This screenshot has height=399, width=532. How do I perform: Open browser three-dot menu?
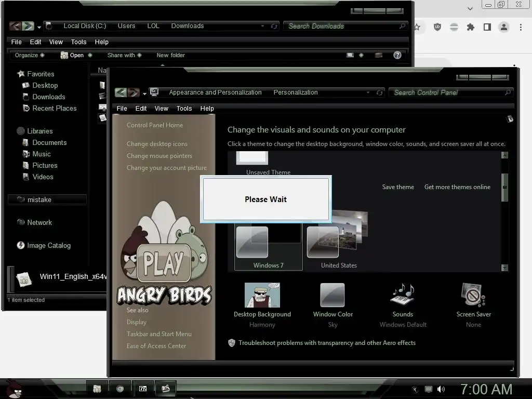tap(521, 27)
